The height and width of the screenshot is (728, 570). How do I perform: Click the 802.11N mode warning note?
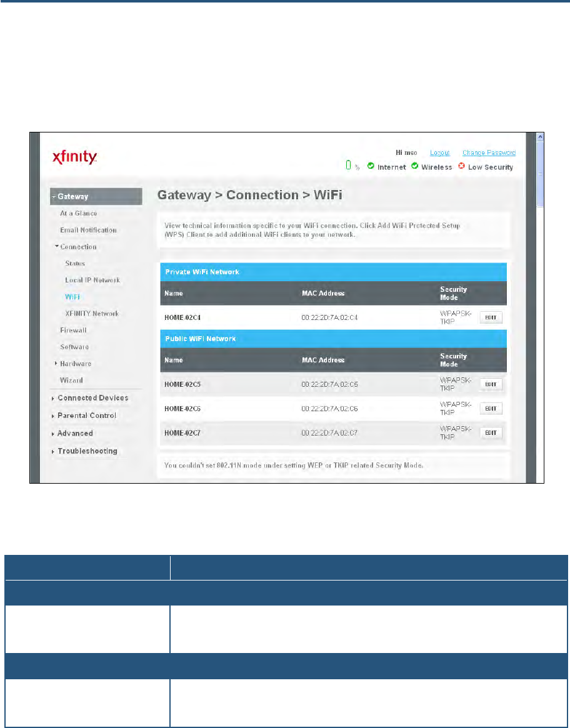(x=294, y=465)
